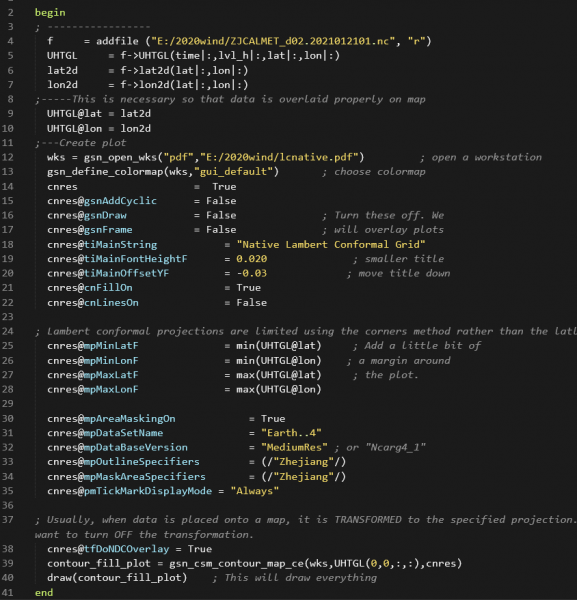Viewport: 577px width, 600px height.
Task: Click the 'Earth..4' dataset string
Action: (291, 433)
